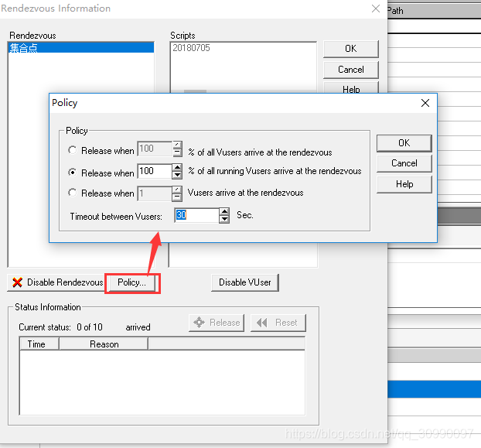Click OK in Rendezvous Information window
The height and width of the screenshot is (448, 481).
350,49
